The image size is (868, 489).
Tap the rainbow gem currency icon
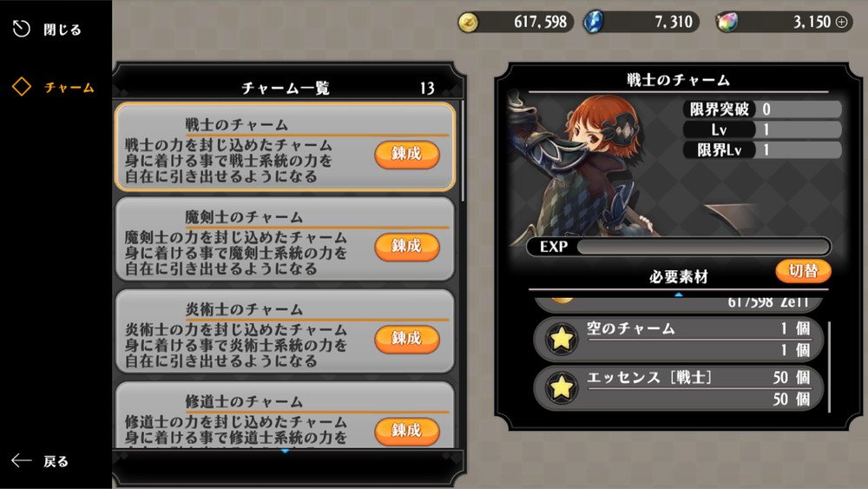point(727,23)
